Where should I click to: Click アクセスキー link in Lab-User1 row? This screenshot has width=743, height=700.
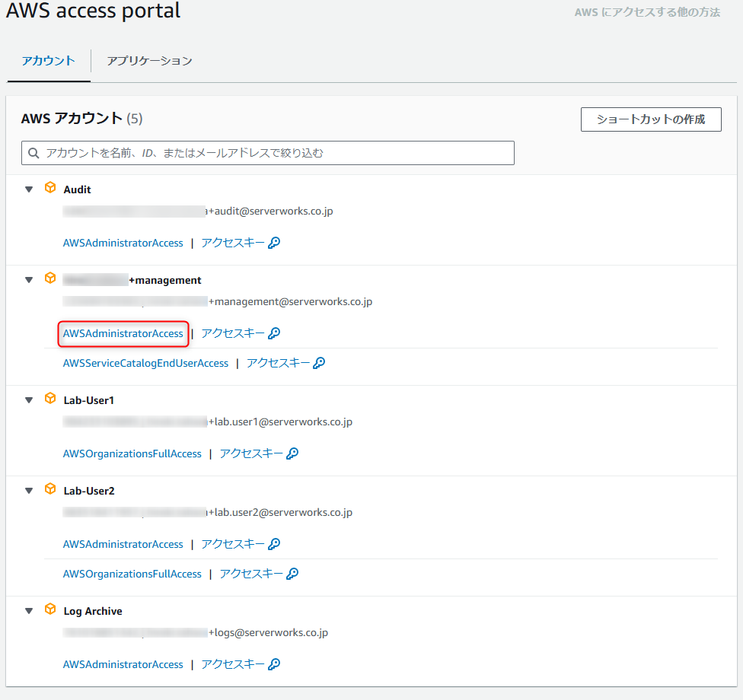(251, 453)
